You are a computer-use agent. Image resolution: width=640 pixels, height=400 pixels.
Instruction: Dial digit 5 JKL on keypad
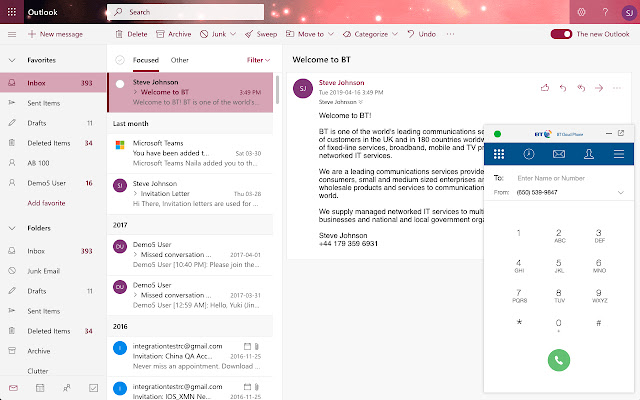pyautogui.click(x=559, y=266)
